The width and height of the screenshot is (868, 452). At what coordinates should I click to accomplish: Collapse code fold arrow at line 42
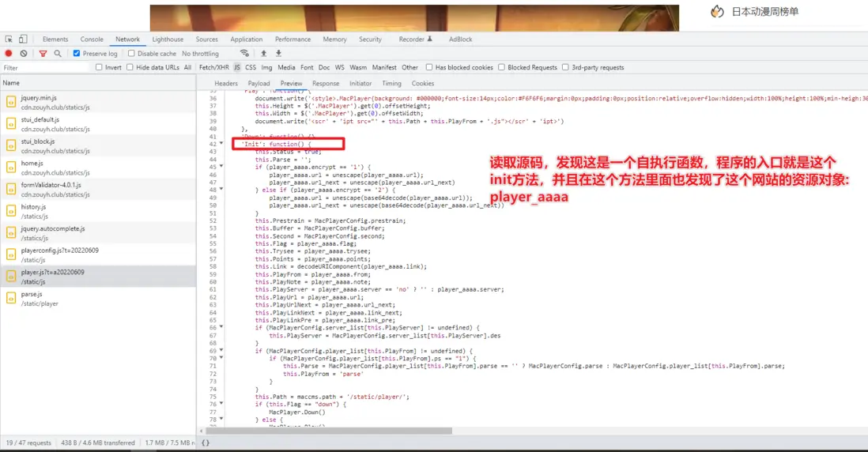pos(221,143)
